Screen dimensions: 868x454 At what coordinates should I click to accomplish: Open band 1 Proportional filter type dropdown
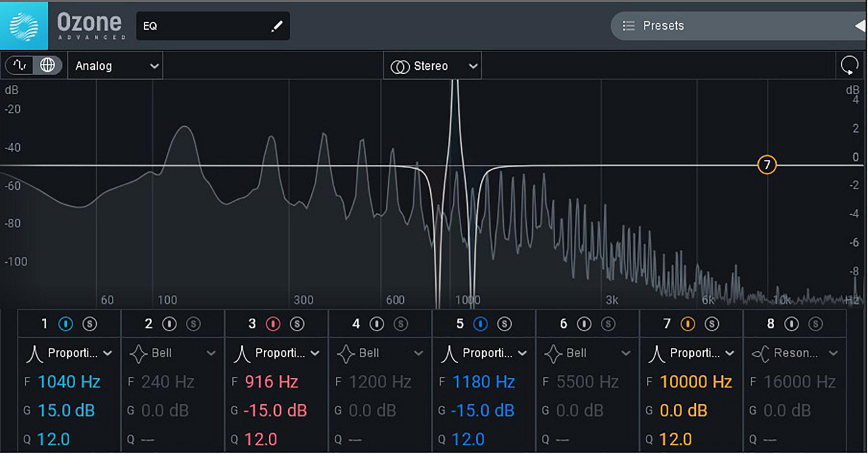point(69,353)
